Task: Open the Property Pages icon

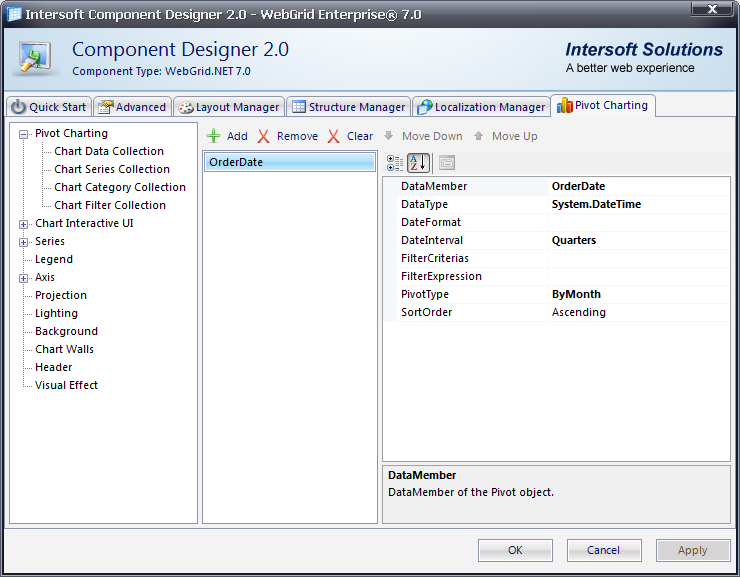Action: point(446,163)
